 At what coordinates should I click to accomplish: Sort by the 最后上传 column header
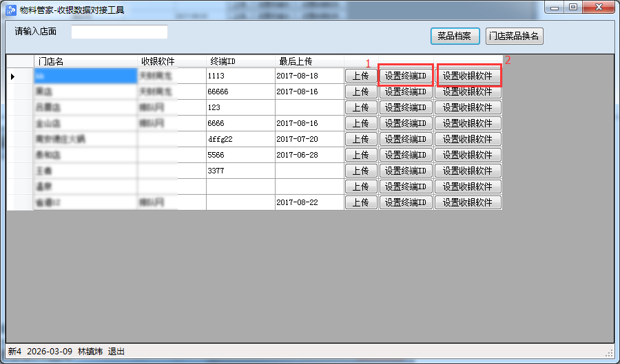[309, 61]
